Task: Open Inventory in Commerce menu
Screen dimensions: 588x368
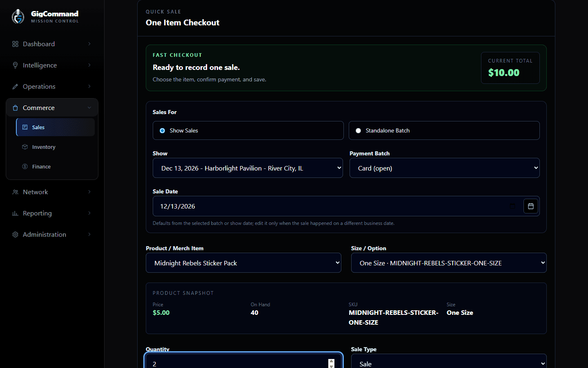Action: pyautogui.click(x=56, y=147)
